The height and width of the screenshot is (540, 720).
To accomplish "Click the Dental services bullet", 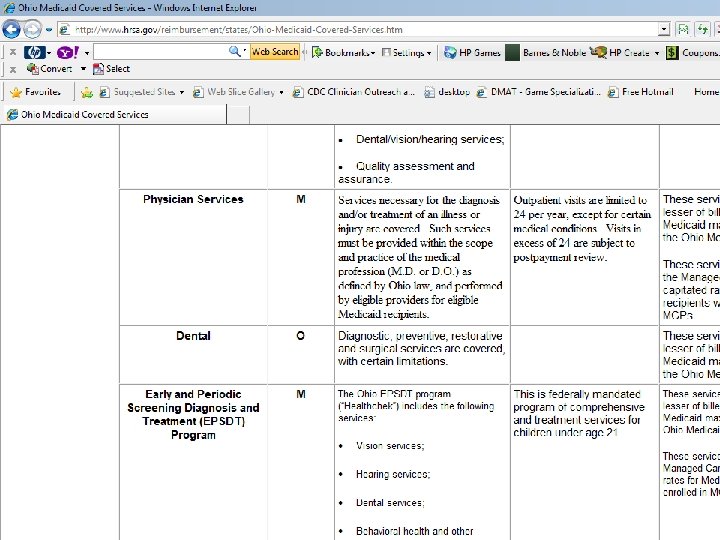I will pyautogui.click(x=390, y=503).
